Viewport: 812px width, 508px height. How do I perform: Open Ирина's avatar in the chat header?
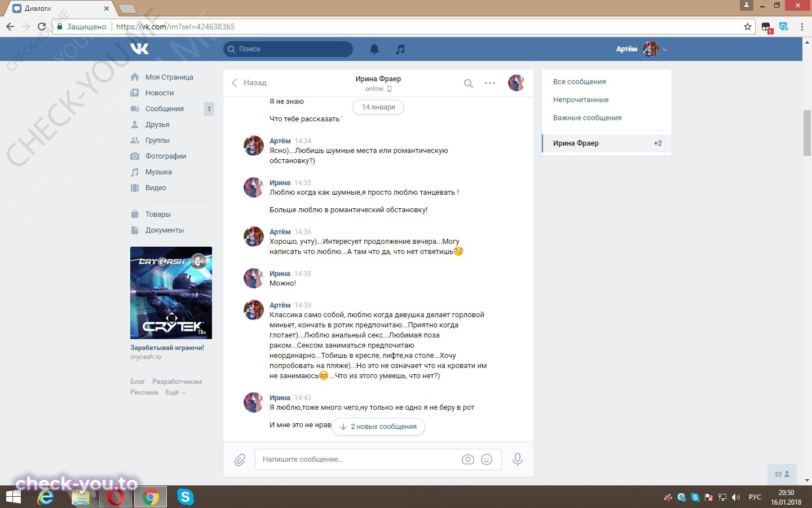pyautogui.click(x=517, y=83)
